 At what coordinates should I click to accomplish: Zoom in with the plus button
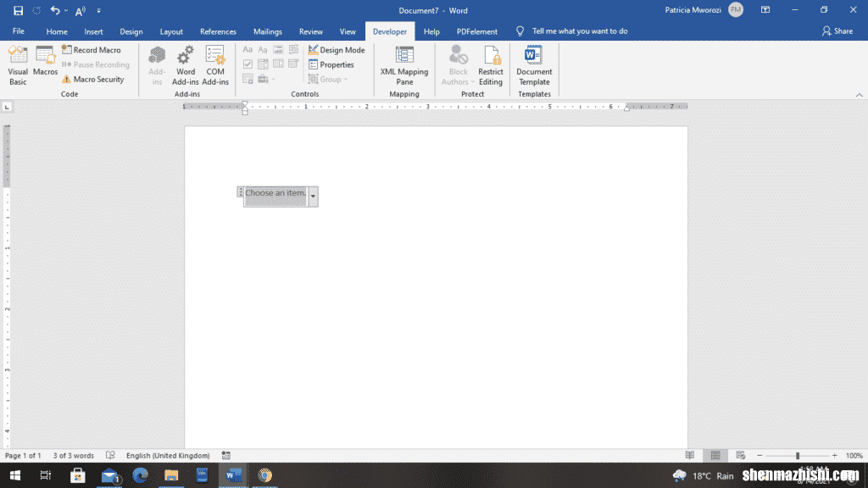pos(835,455)
